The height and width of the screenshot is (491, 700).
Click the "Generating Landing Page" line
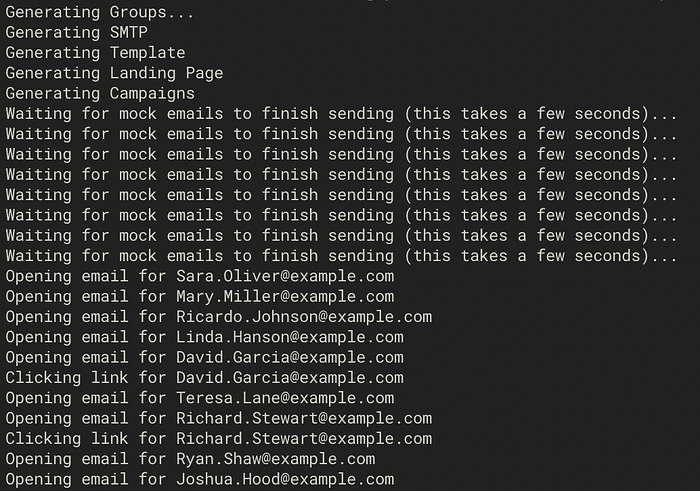[x=114, y=73]
